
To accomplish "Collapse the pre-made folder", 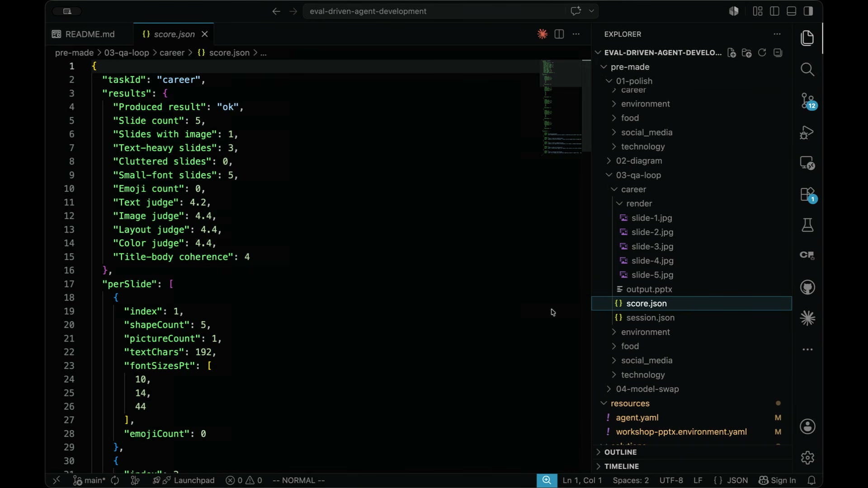I will coord(630,67).
